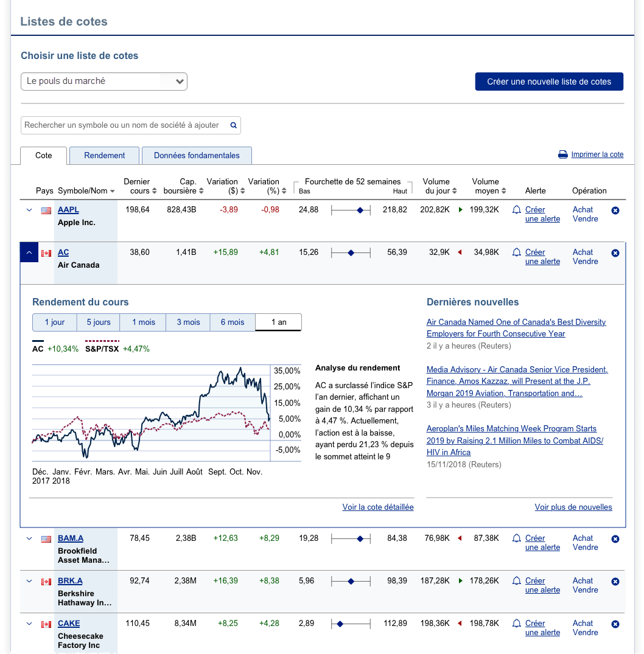
Task: Sort by Variation ($) arrows
Action: [x=242, y=191]
